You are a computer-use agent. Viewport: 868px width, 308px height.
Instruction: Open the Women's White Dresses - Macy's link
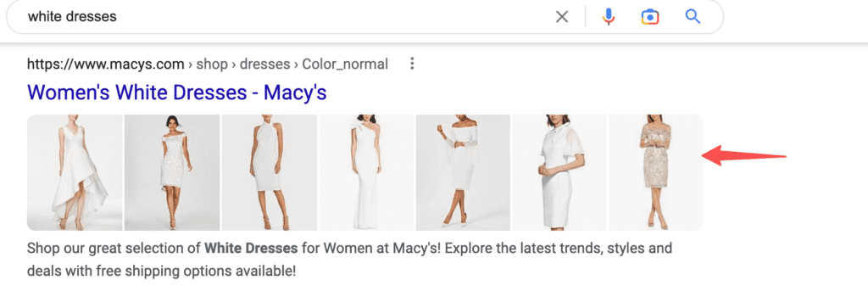176,92
